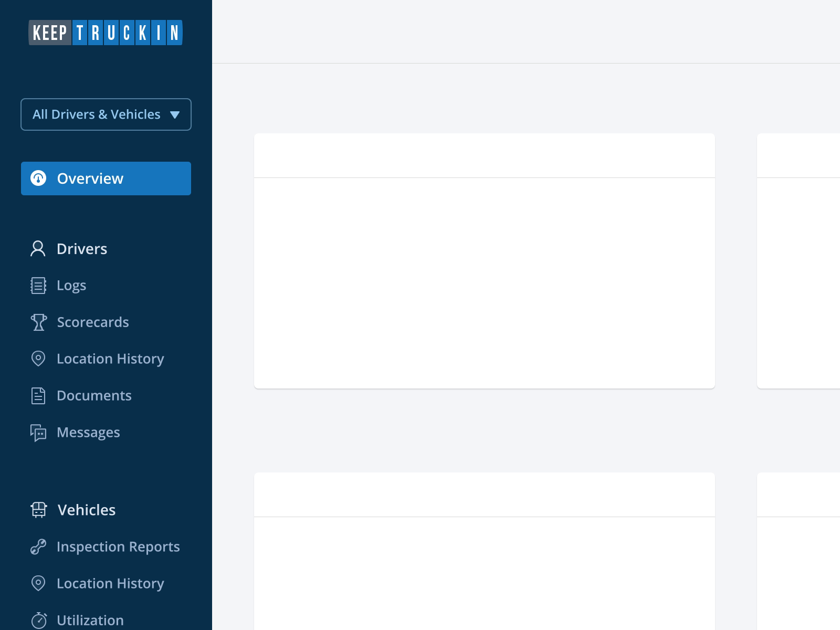Open Inspection Reports in the sidebar
The width and height of the screenshot is (840, 630).
click(118, 547)
